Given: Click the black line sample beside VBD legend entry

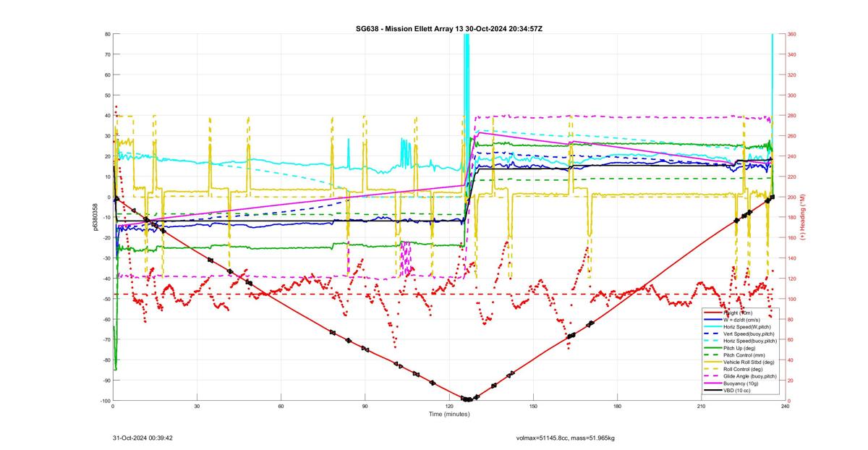Looking at the screenshot, I should click(x=713, y=391).
